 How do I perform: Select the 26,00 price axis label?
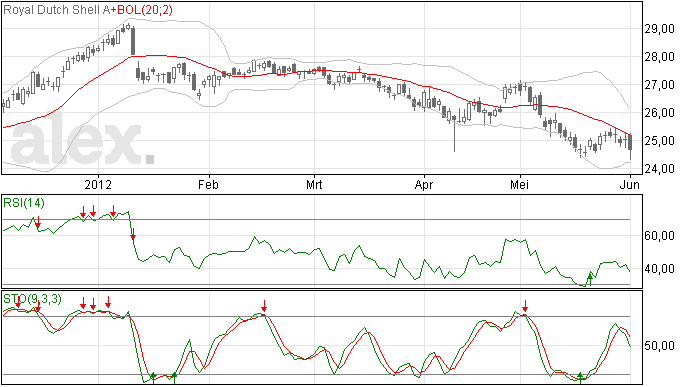click(x=659, y=113)
